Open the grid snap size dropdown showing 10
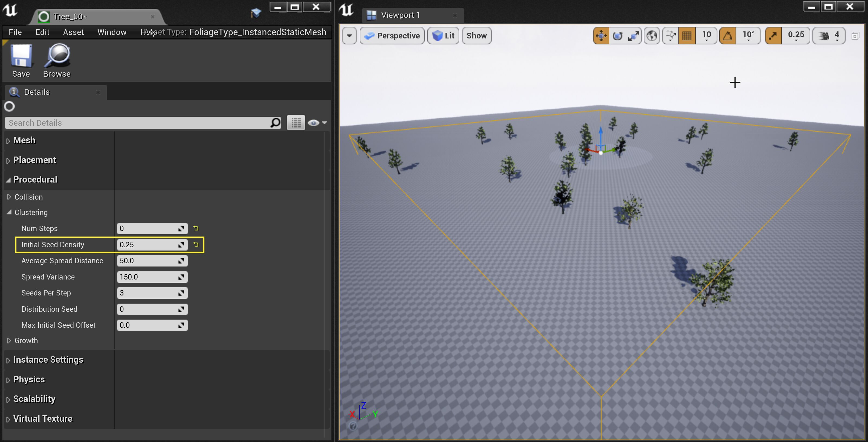 pos(706,35)
